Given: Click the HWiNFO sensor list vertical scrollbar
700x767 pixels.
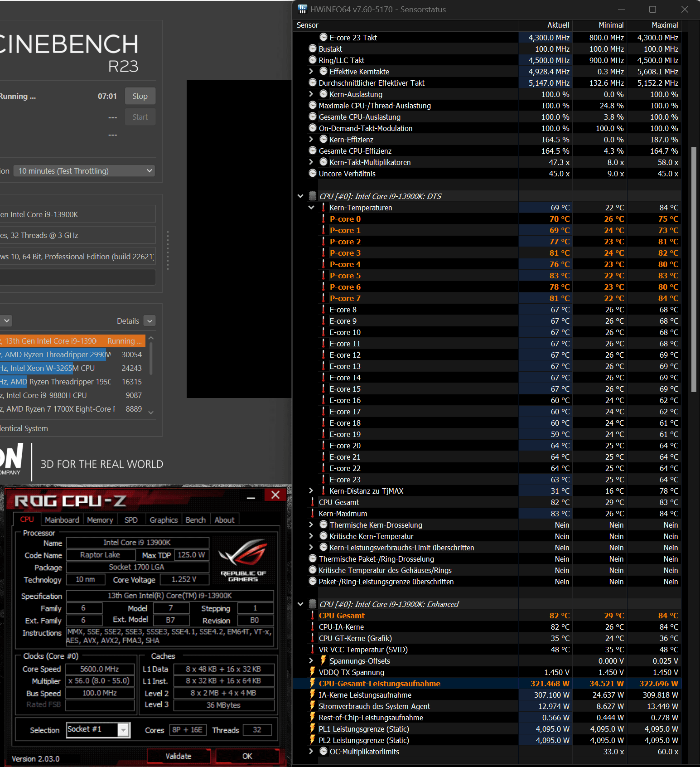Looking at the screenshot, I should (694, 269).
